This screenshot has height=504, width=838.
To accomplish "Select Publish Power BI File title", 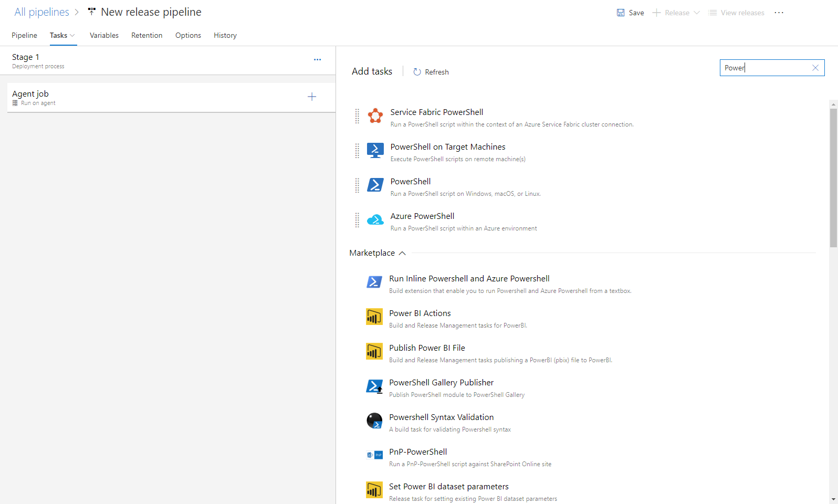I will click(427, 348).
